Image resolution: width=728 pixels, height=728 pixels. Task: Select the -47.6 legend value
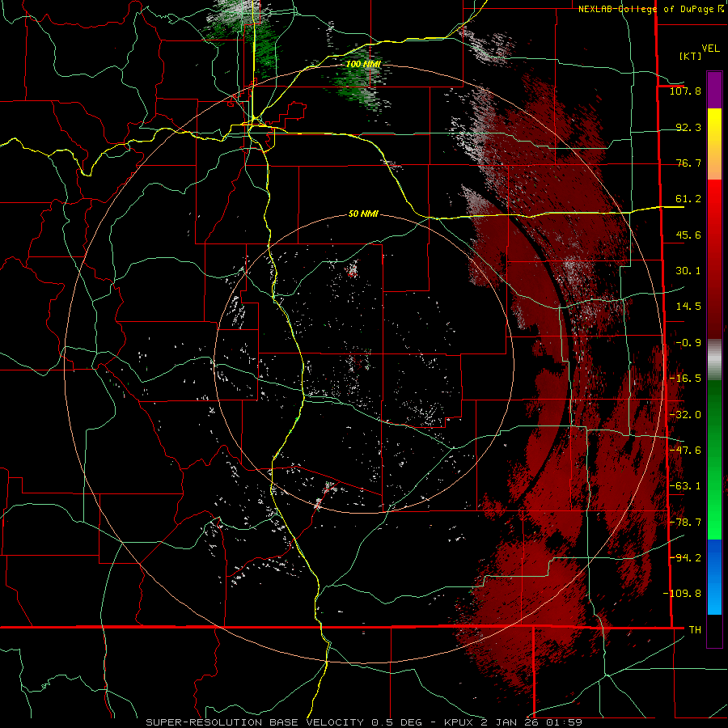(x=685, y=451)
